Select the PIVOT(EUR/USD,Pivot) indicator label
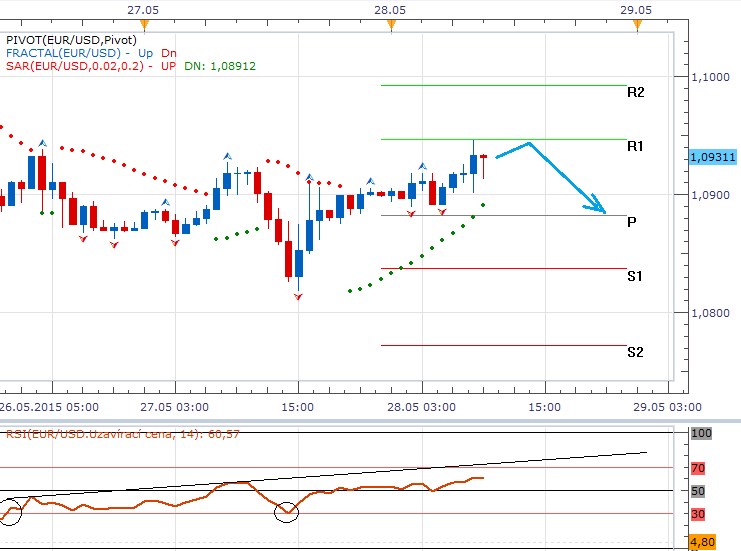This screenshot has height=551, width=741. click(x=71, y=40)
